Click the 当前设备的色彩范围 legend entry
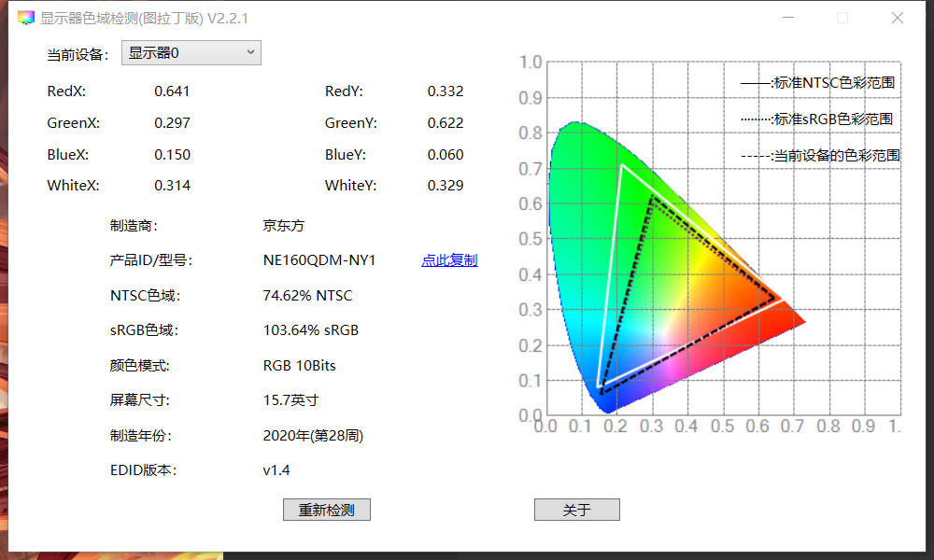Image resolution: width=934 pixels, height=560 pixels. coord(820,155)
